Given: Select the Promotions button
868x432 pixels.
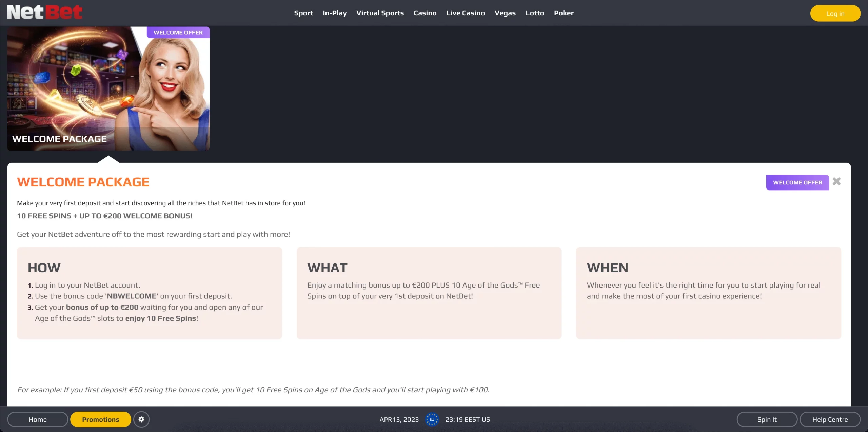Looking at the screenshot, I should 101,419.
